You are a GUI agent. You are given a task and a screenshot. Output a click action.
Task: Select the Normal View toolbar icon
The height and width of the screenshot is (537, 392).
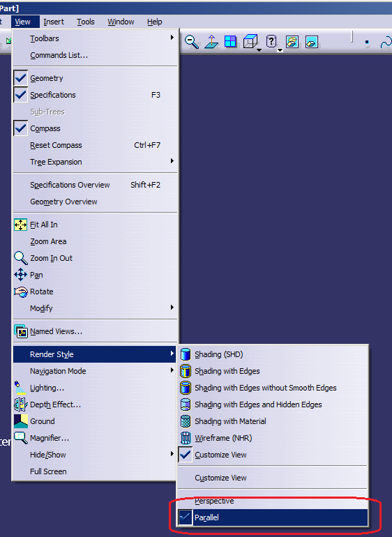(x=212, y=42)
